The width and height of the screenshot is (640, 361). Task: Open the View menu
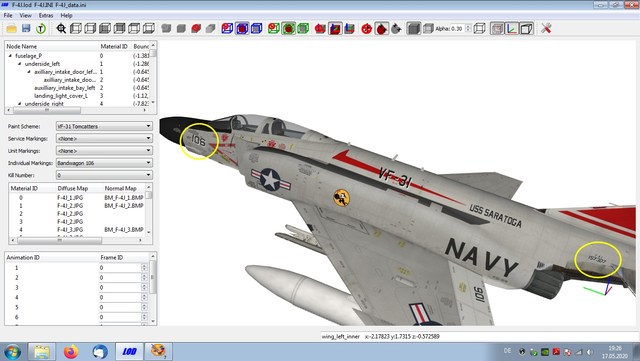[x=25, y=16]
